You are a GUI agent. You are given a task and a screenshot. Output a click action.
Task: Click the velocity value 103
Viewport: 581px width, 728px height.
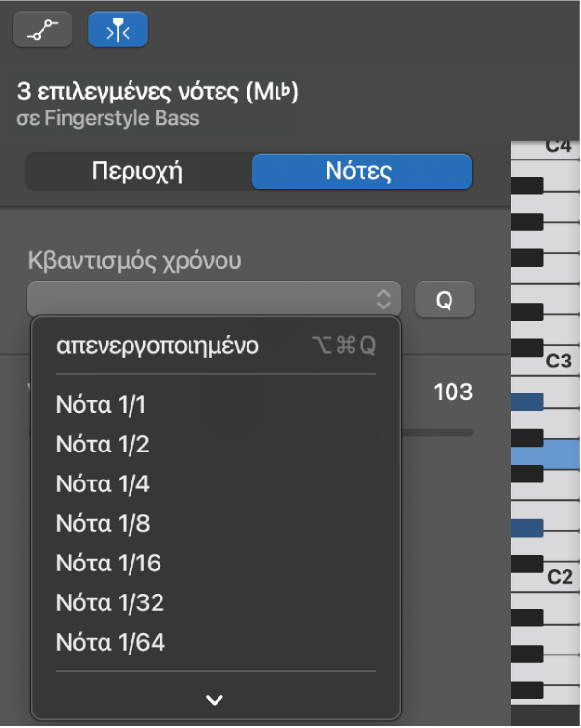[x=452, y=392]
